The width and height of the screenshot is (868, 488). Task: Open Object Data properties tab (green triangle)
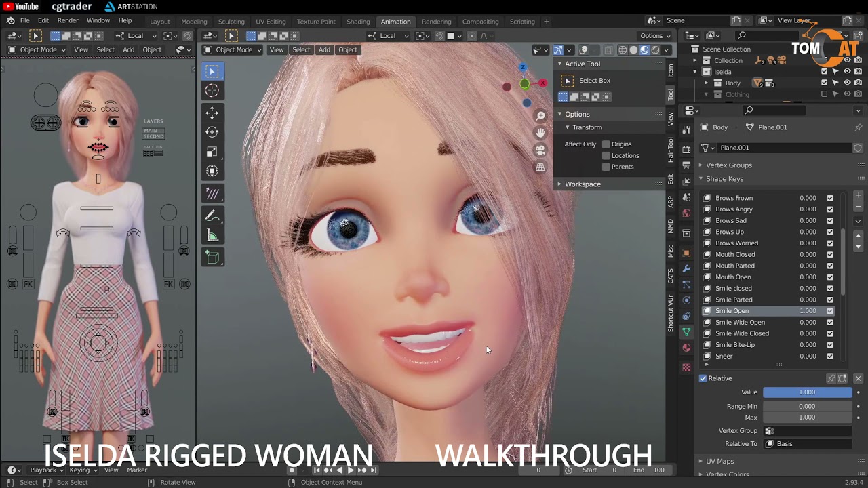tap(686, 332)
